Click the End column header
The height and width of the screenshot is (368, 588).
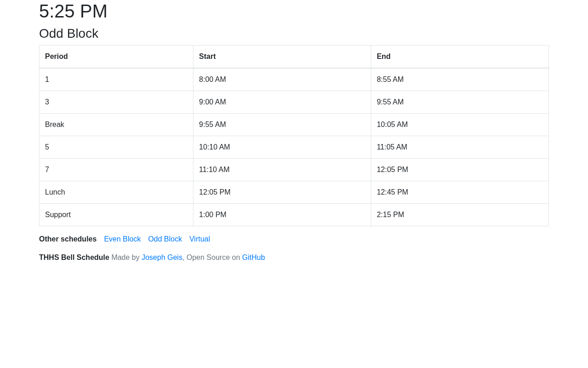[x=384, y=57]
